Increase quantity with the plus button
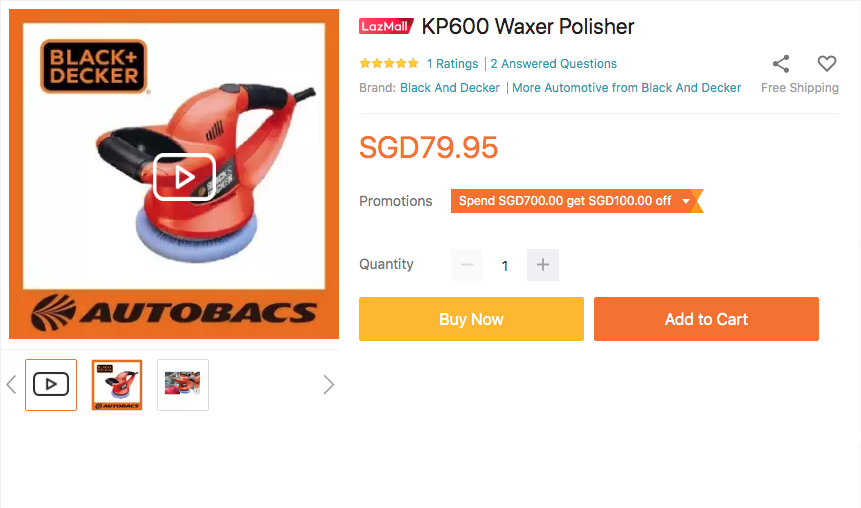 [543, 265]
